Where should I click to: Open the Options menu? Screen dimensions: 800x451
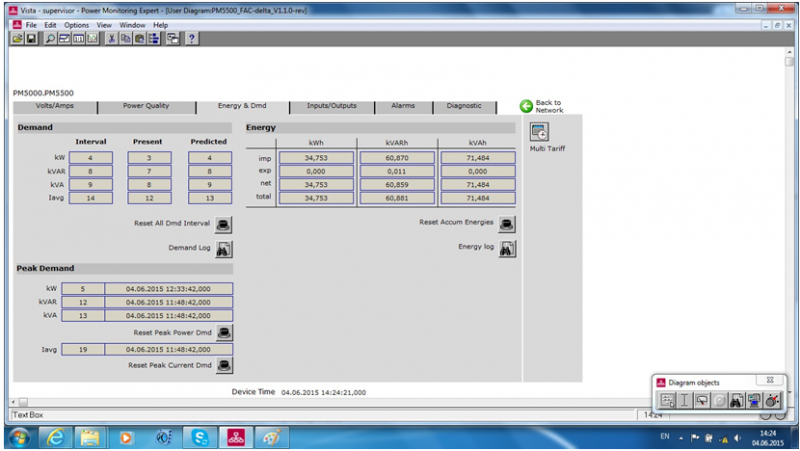coord(77,25)
